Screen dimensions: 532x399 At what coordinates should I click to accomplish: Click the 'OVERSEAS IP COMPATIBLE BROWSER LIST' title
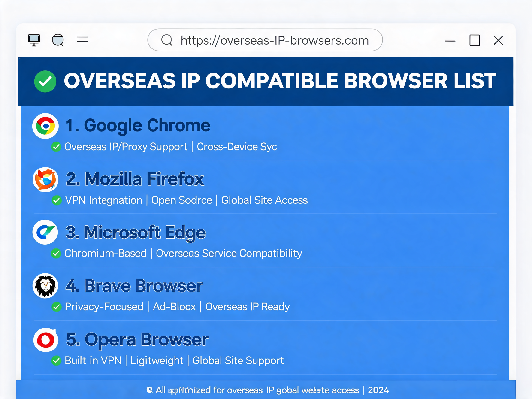coord(280,81)
